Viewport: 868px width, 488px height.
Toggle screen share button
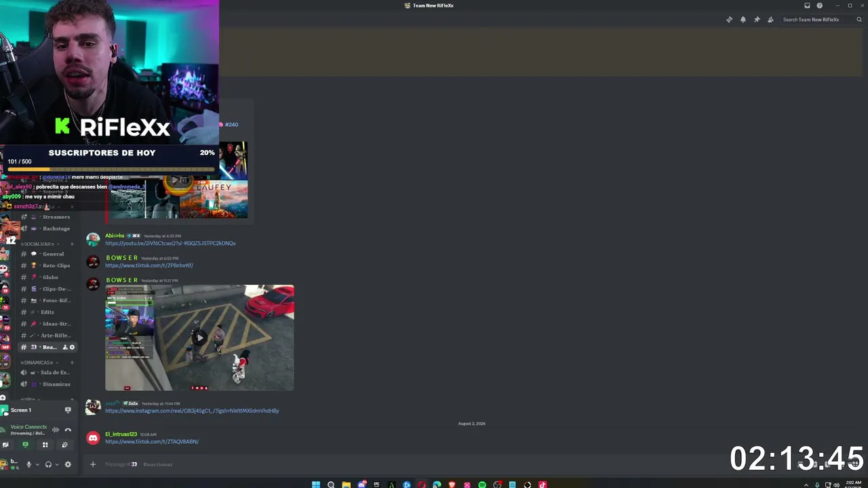(x=25, y=445)
